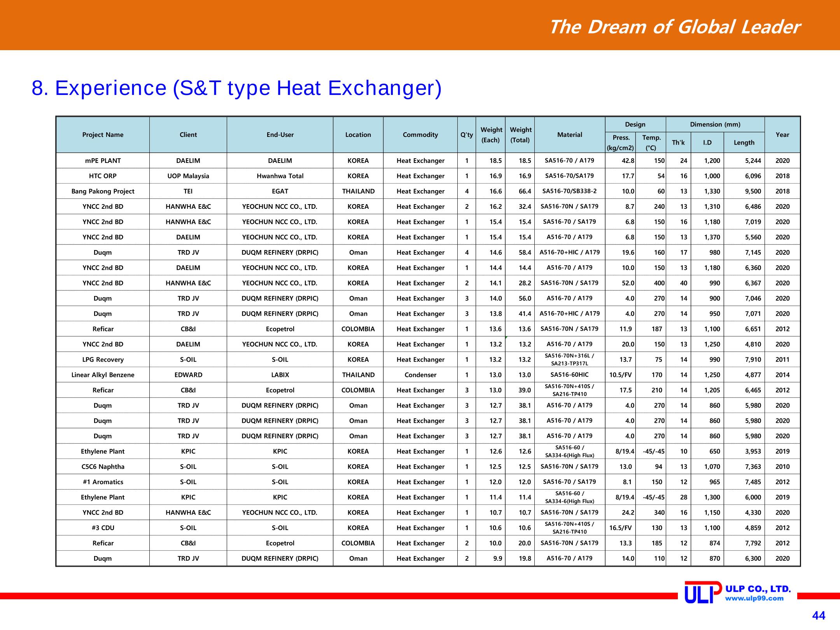This screenshot has width=840, height=630.
Task: Select the 10.5/FV pressure cell
Action: coord(621,375)
